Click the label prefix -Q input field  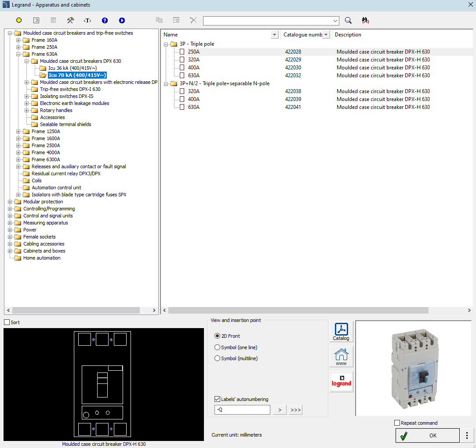coord(242,410)
